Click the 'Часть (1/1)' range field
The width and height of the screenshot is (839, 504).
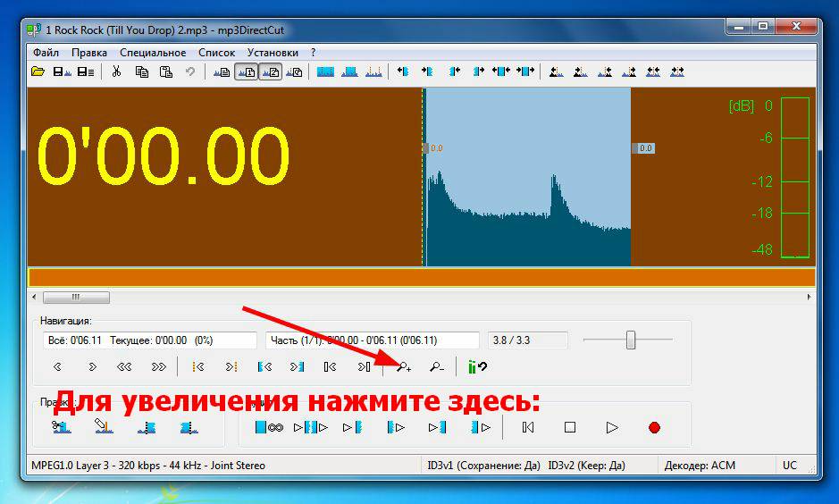[373, 340]
